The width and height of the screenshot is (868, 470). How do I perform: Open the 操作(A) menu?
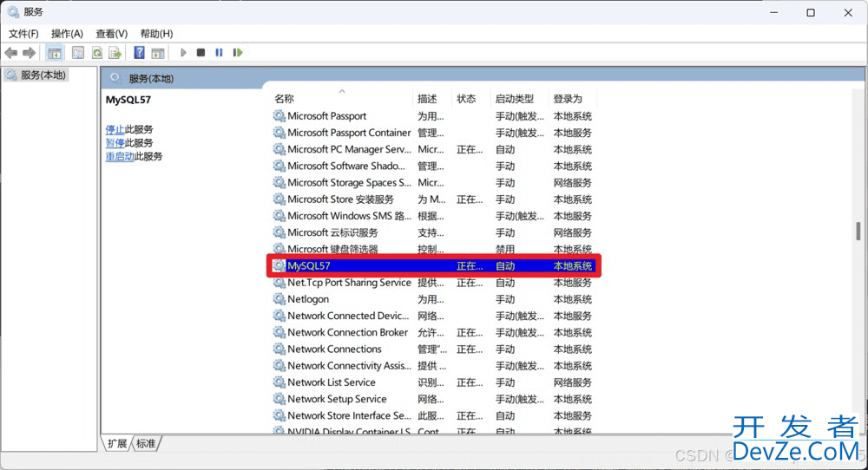[67, 34]
